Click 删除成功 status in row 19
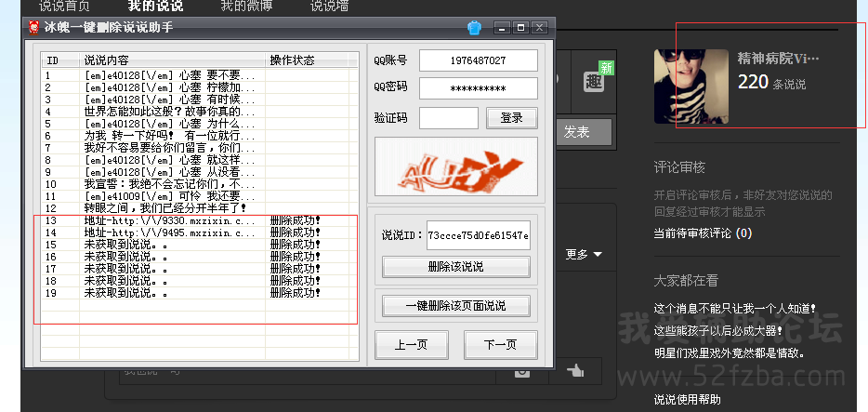868x412 pixels. pos(295,293)
